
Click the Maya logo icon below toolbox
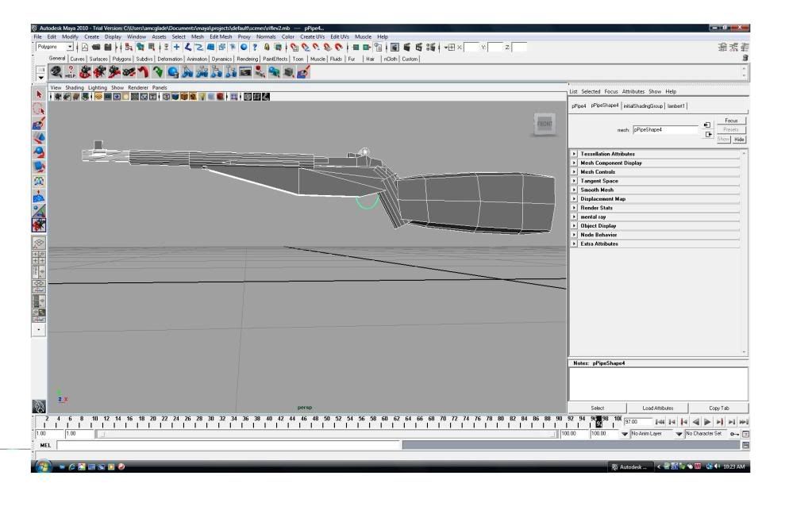pos(39,407)
